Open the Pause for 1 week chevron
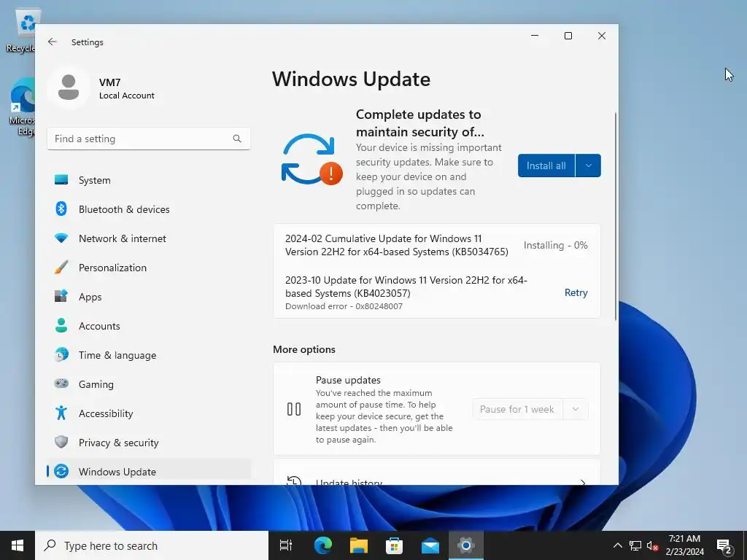This screenshot has width=747, height=560. (576, 409)
